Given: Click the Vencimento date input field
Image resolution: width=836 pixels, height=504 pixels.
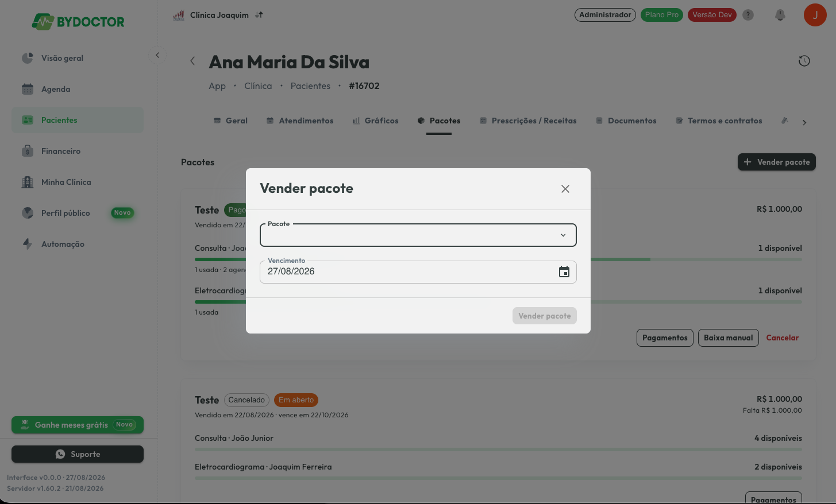Looking at the screenshot, I should click(418, 272).
